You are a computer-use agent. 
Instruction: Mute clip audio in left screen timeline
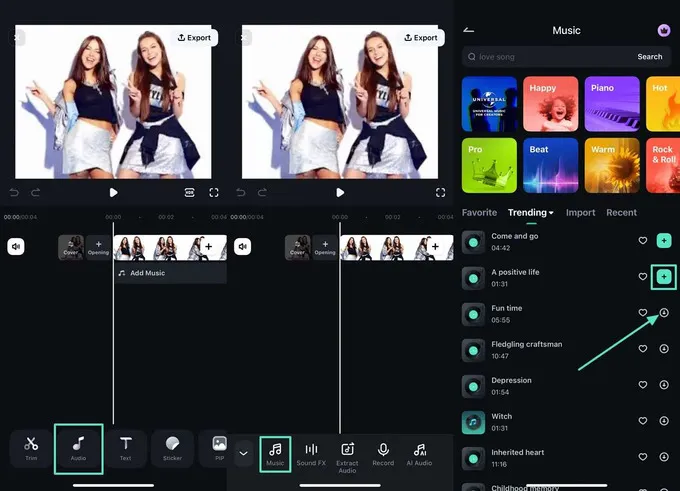coord(16,246)
